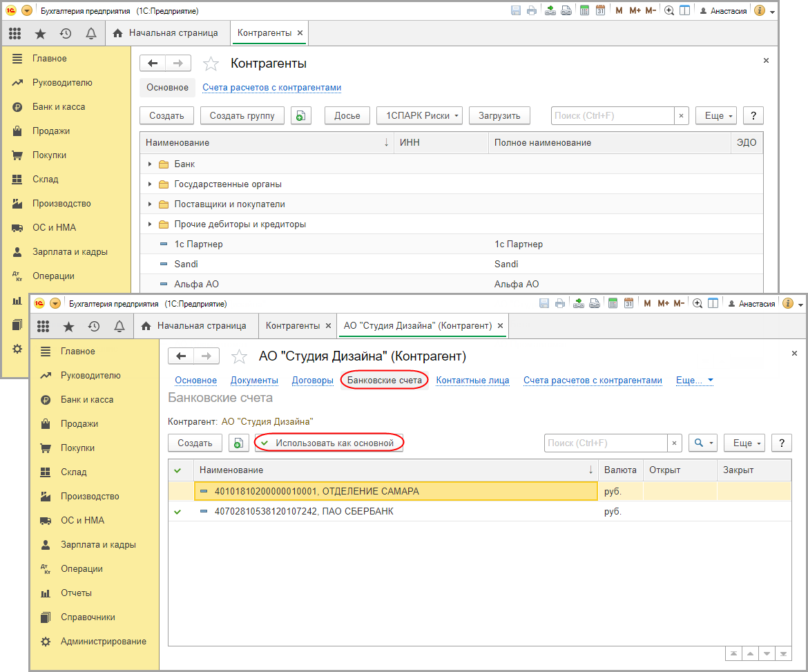Viewport: 808px width, 672px height.
Task: Open Банк и касса section in front sidebar
Action: point(86,399)
